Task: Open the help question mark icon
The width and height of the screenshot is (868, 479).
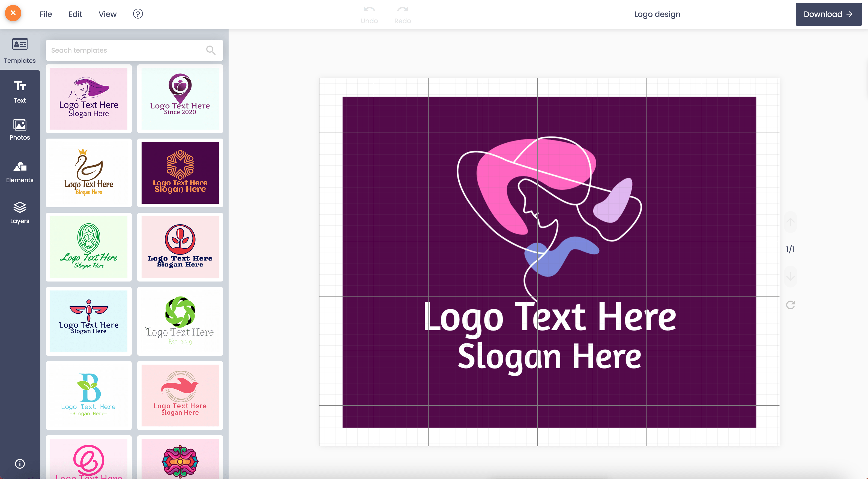Action: click(x=138, y=14)
